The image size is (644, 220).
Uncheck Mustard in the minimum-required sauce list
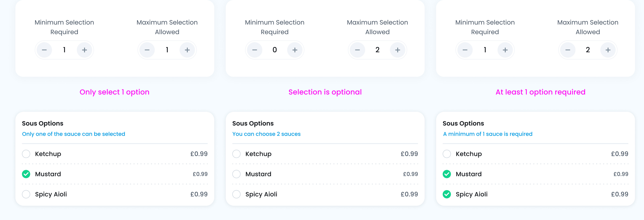tap(447, 174)
